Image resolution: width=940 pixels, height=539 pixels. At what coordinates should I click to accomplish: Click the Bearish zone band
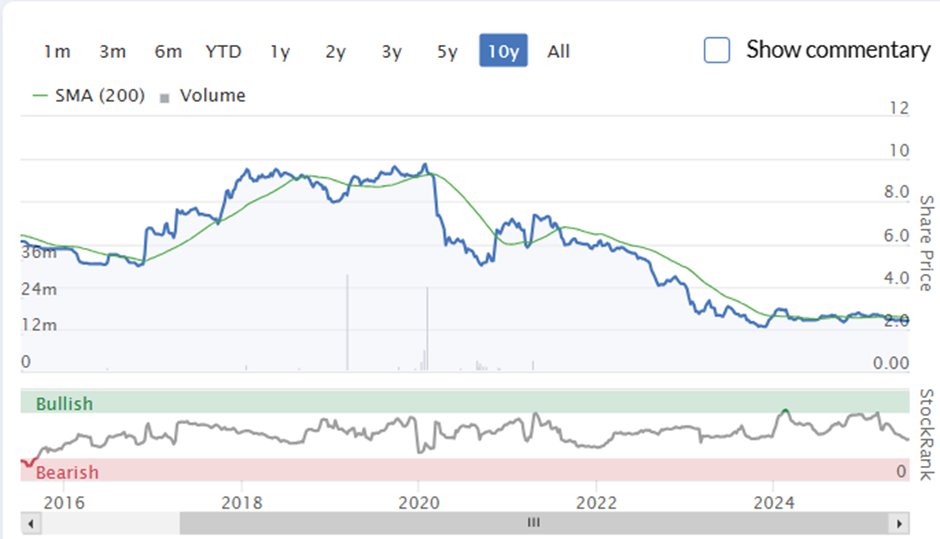465,469
